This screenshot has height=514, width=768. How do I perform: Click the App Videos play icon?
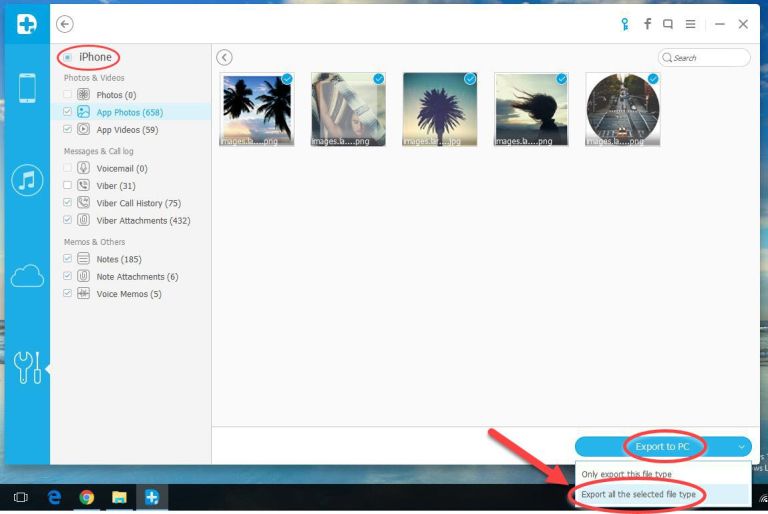tap(83, 129)
